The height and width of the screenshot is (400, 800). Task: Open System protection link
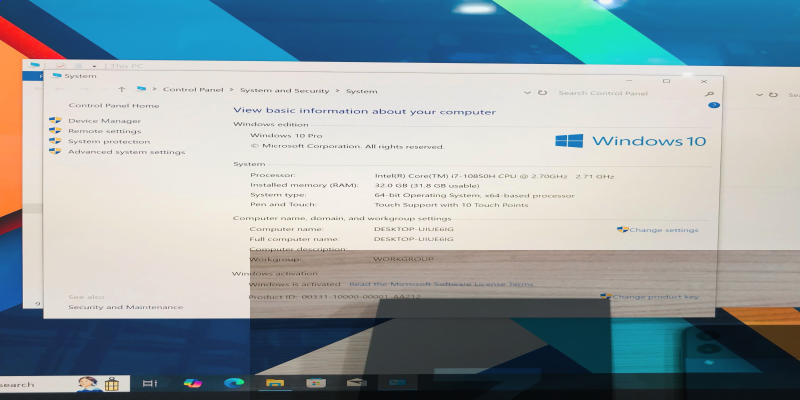click(x=109, y=141)
